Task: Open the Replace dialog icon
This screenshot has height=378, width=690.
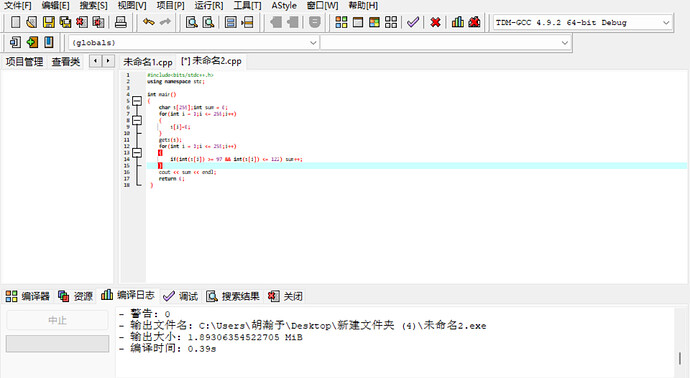Action: click(208, 22)
